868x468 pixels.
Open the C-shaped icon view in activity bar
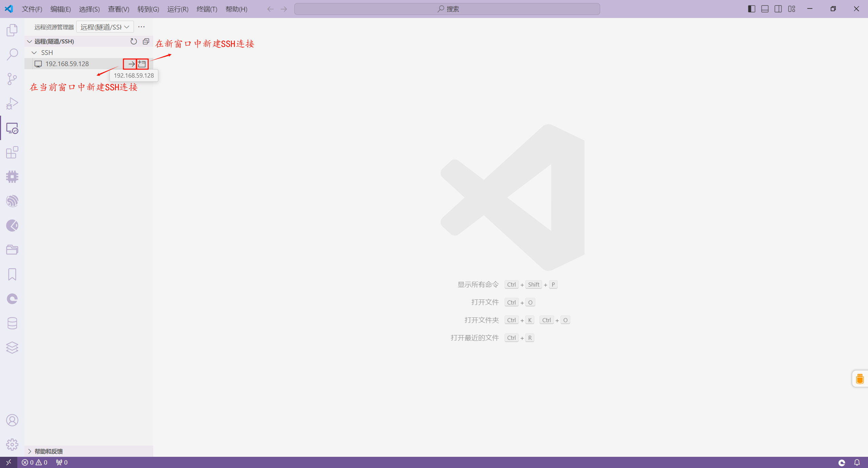click(x=12, y=299)
